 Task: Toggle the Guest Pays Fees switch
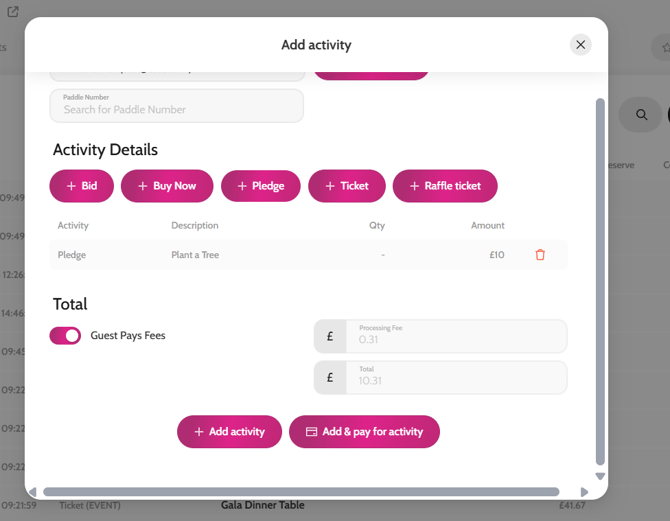pyautogui.click(x=66, y=336)
